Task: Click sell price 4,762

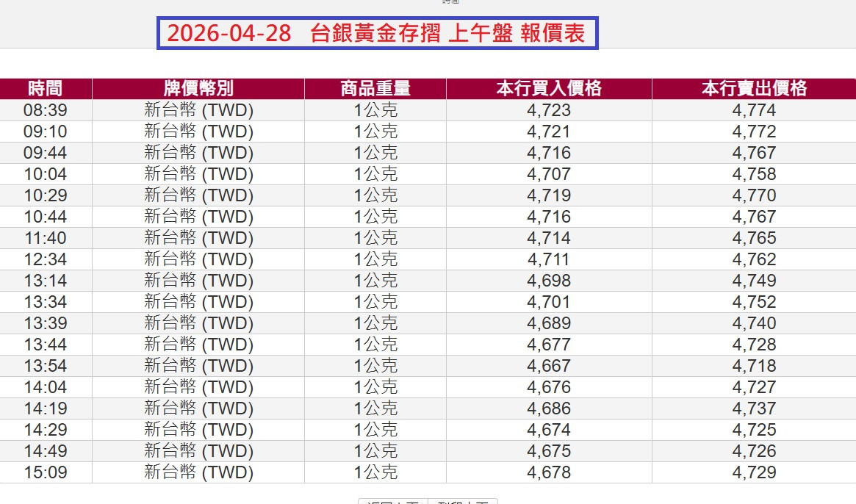Action: [754, 259]
